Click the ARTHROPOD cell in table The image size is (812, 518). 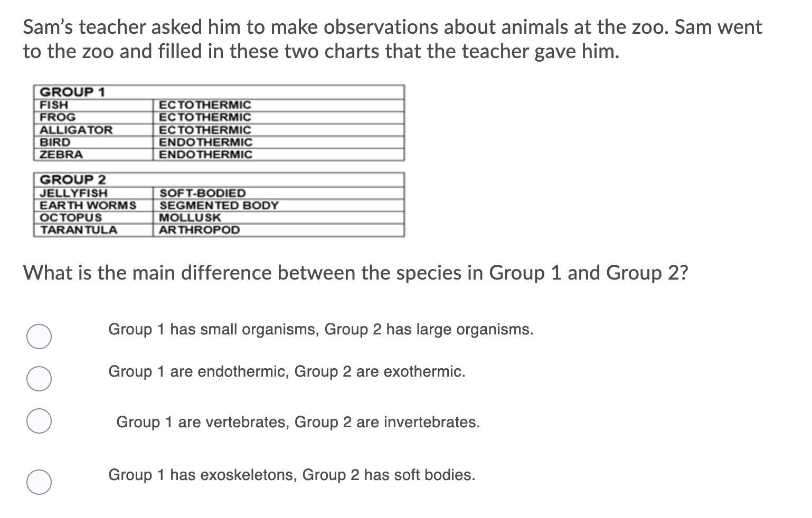(279, 230)
